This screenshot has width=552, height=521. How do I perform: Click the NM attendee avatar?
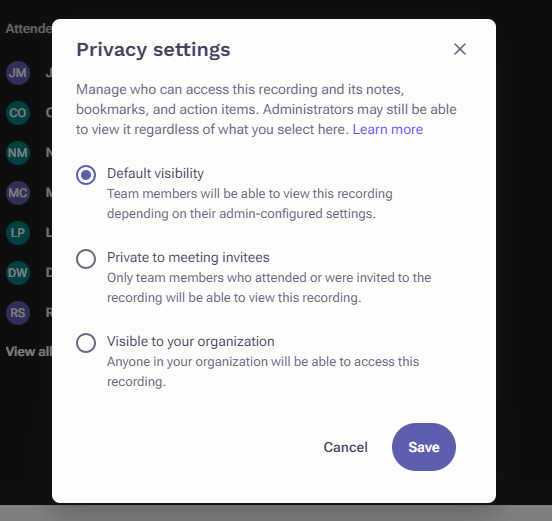[18, 153]
